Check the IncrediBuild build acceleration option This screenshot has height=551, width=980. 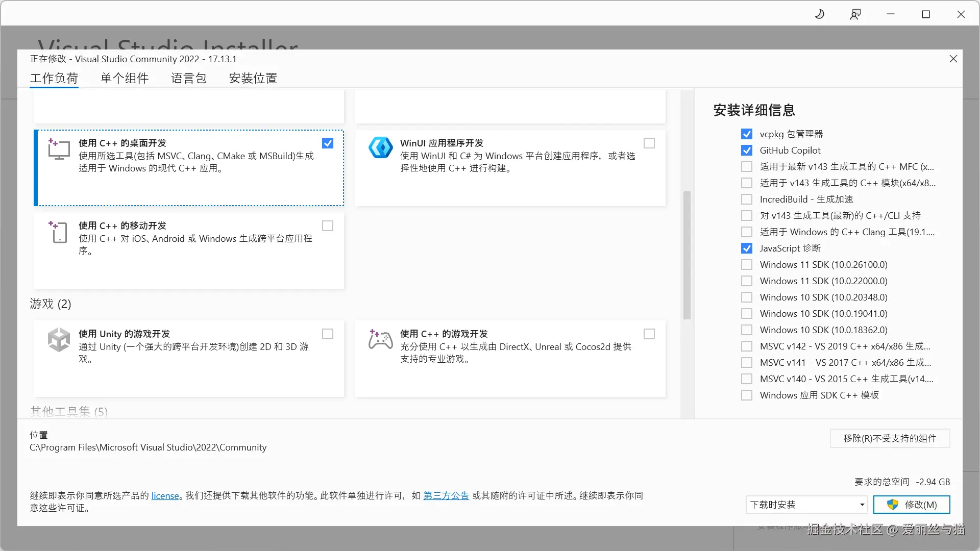click(x=747, y=199)
